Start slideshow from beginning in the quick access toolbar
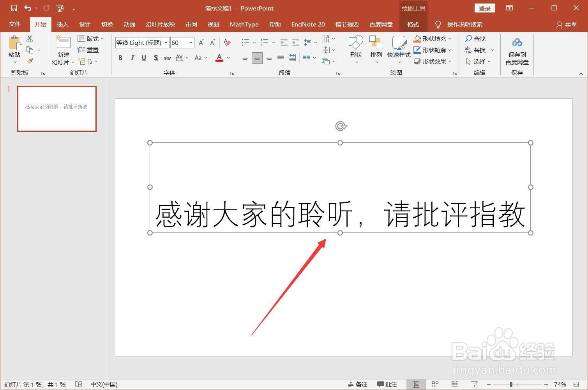Viewport: 588px width, 390px height. 60,8
